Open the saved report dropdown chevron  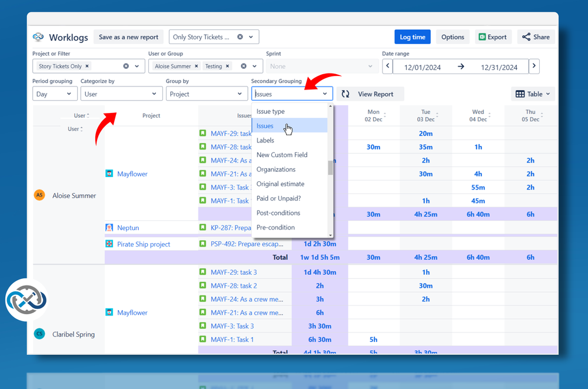pos(251,36)
